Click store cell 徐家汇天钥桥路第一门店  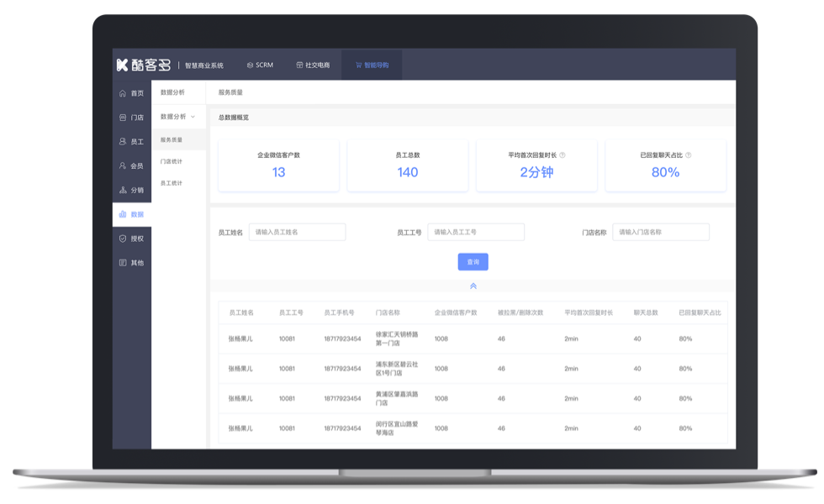(397, 339)
